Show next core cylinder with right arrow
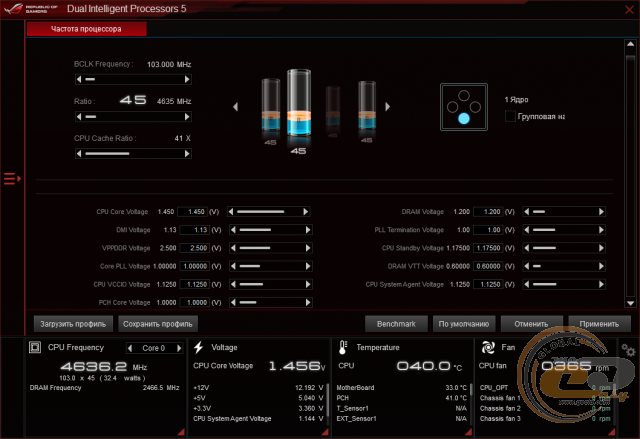This screenshot has width=640, height=439. point(387,106)
